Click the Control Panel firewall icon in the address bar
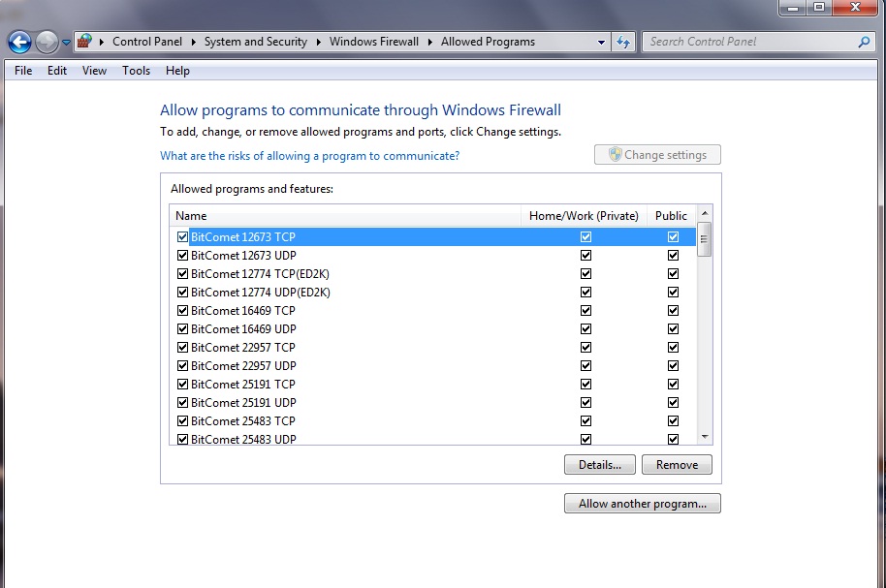Image resolution: width=886 pixels, height=588 pixels. pos(84,42)
